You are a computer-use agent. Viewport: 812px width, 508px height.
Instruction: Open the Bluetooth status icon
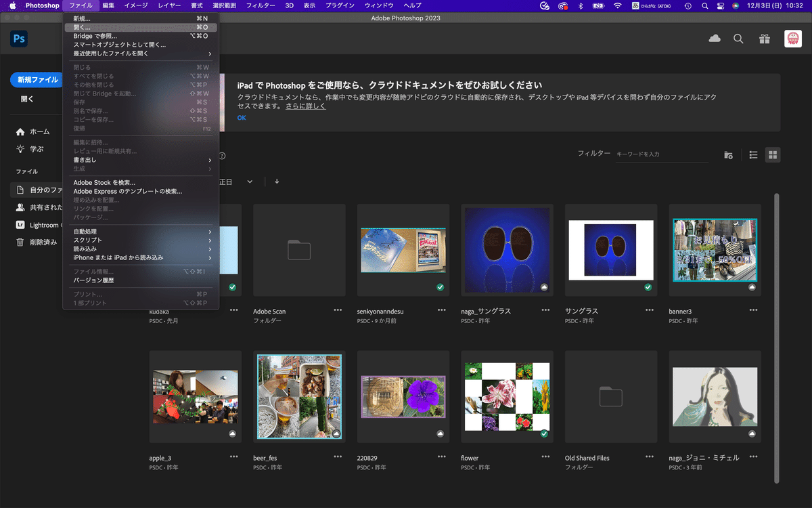581,5
